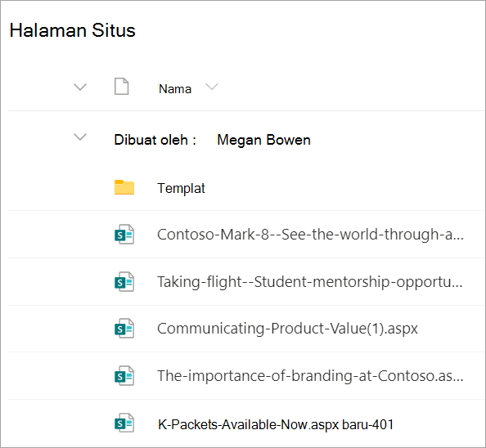
Task: Open Communicating-Product-Value(1).aspx
Action: click(x=287, y=329)
